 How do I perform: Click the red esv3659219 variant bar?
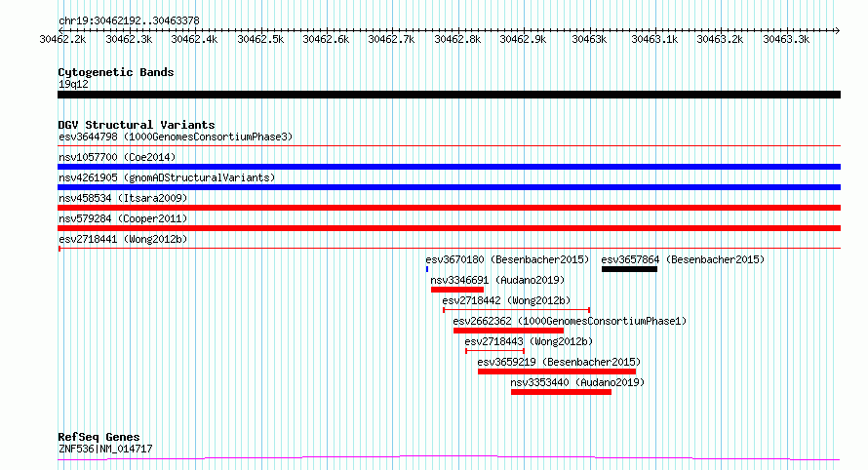click(557, 372)
